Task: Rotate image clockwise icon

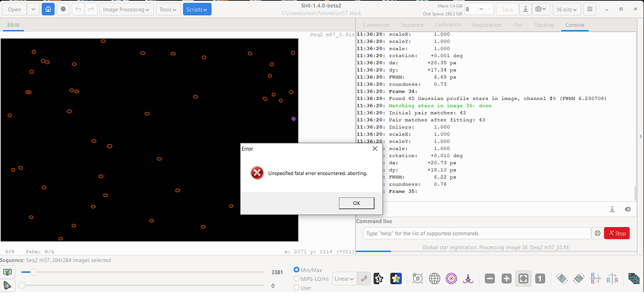Action: tap(578, 279)
